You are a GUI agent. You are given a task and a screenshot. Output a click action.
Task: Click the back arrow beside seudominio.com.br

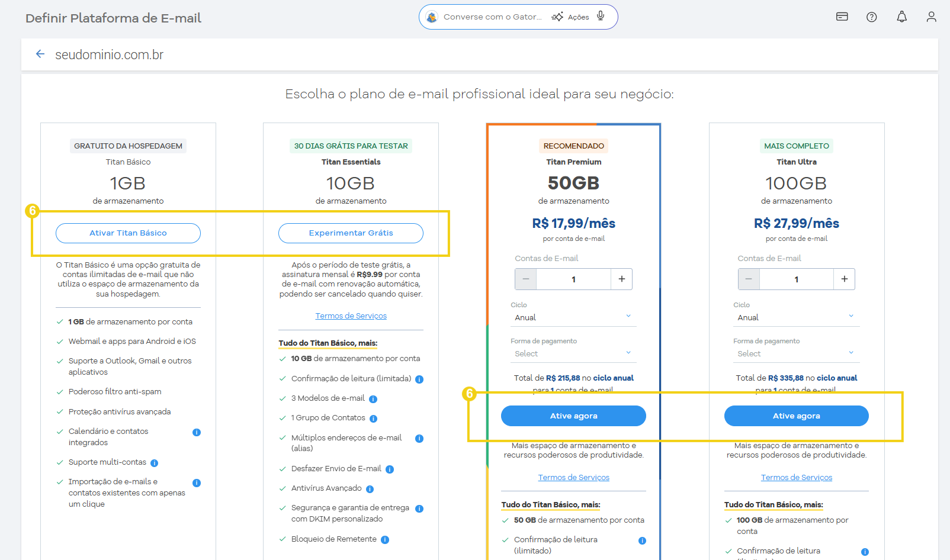(40, 54)
